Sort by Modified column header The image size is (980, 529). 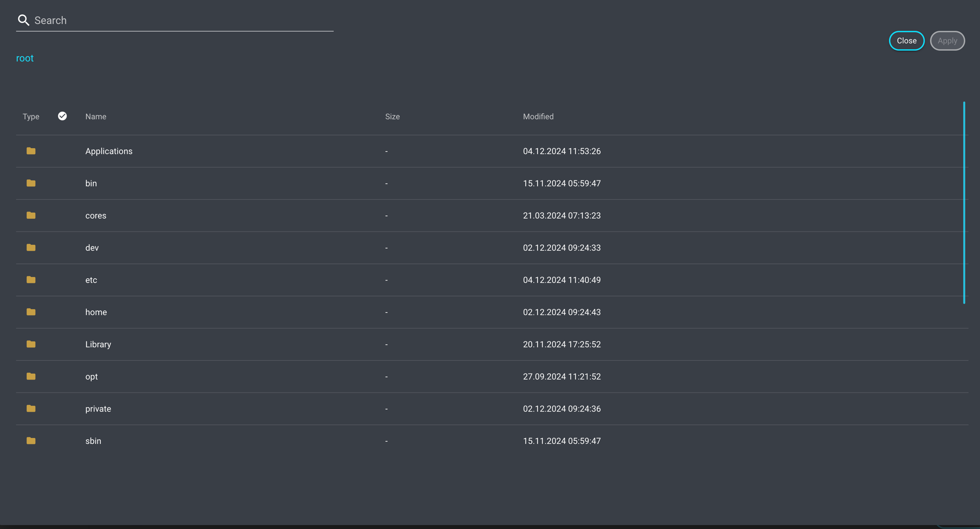(x=538, y=117)
